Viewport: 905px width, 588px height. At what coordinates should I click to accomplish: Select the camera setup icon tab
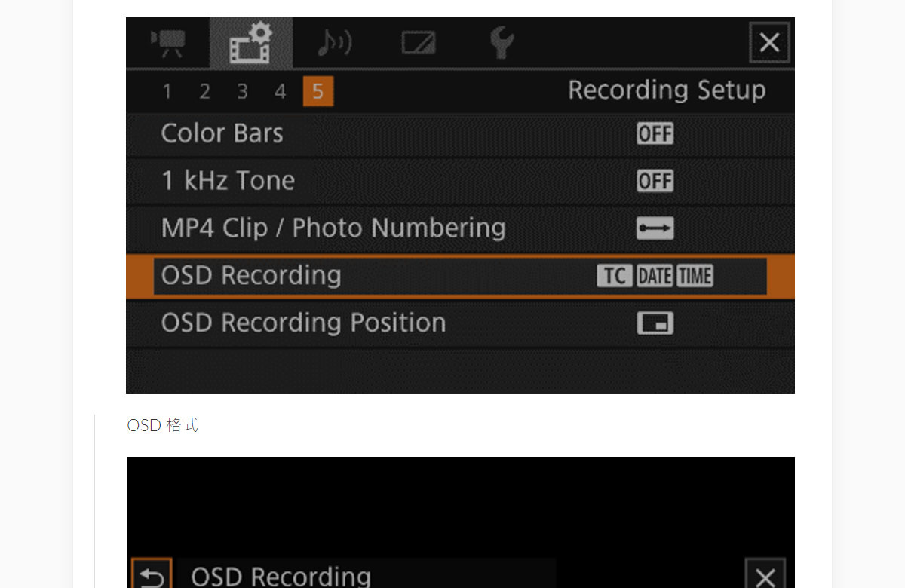click(167, 43)
